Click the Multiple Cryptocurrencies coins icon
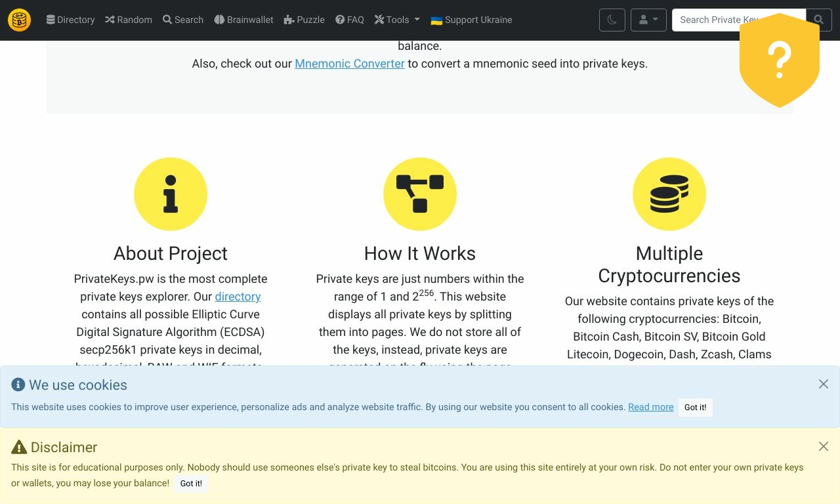This screenshot has height=504, width=840. pos(669,194)
